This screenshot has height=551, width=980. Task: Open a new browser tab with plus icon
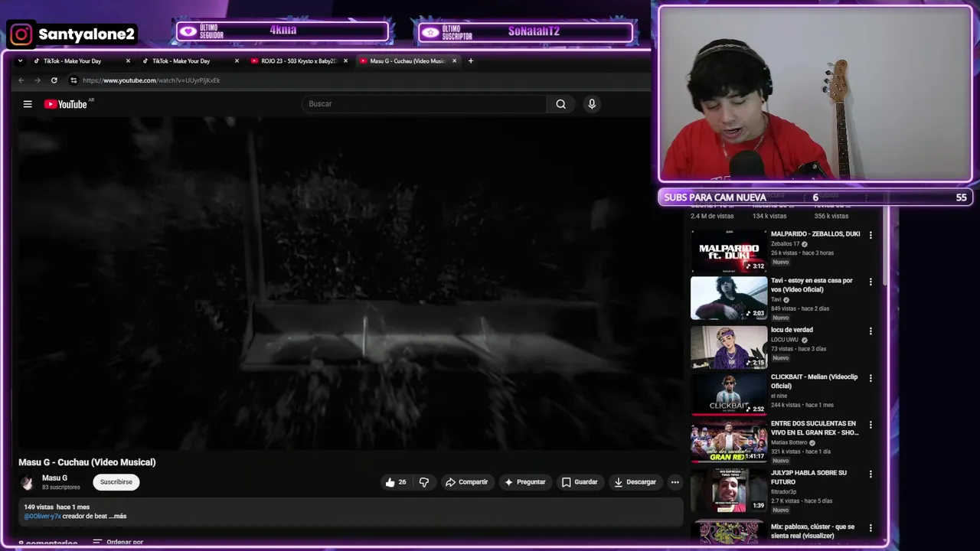click(471, 60)
